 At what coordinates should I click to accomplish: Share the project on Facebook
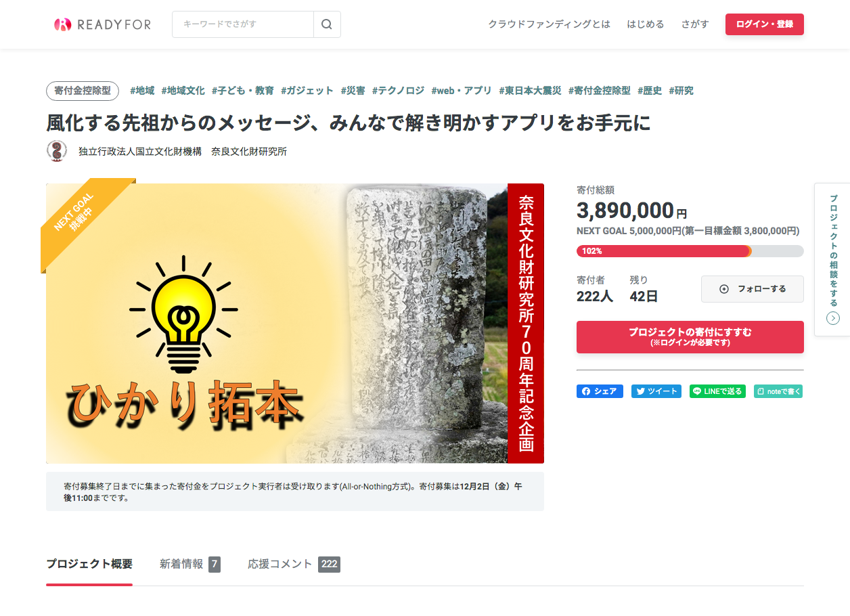(600, 391)
